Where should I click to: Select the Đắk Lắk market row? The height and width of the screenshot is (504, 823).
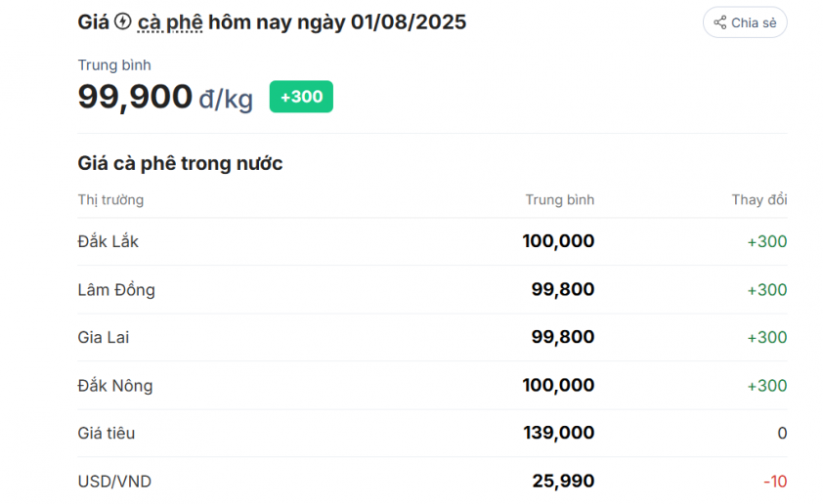(432, 241)
